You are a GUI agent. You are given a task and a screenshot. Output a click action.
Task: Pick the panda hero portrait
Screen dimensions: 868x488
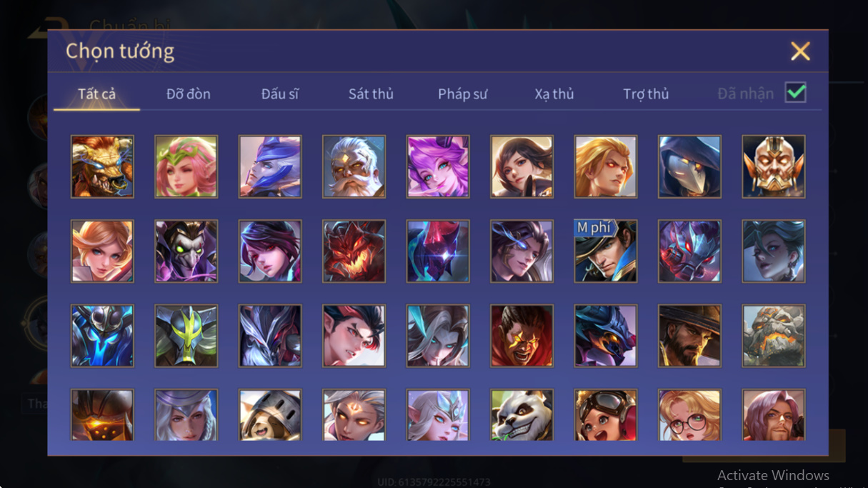(x=522, y=415)
